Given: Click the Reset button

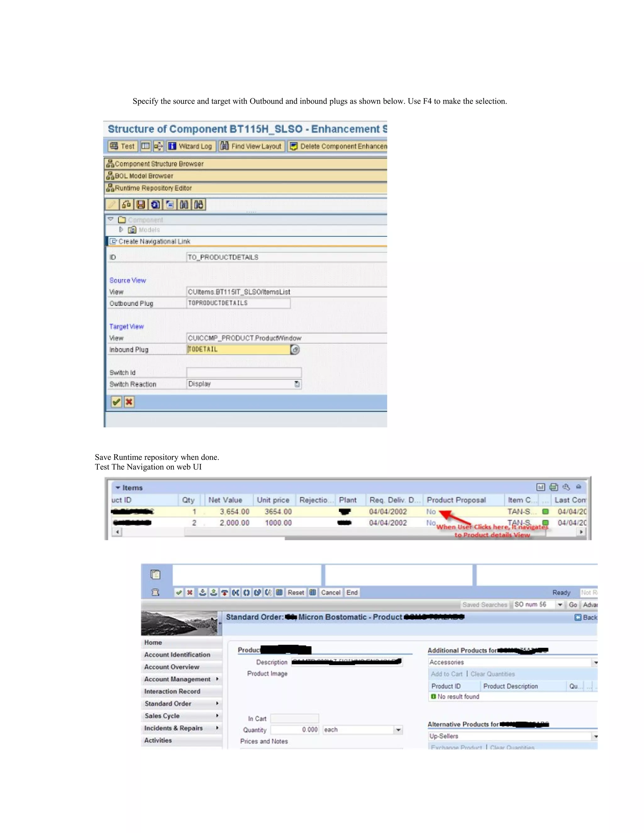Looking at the screenshot, I should [296, 592].
